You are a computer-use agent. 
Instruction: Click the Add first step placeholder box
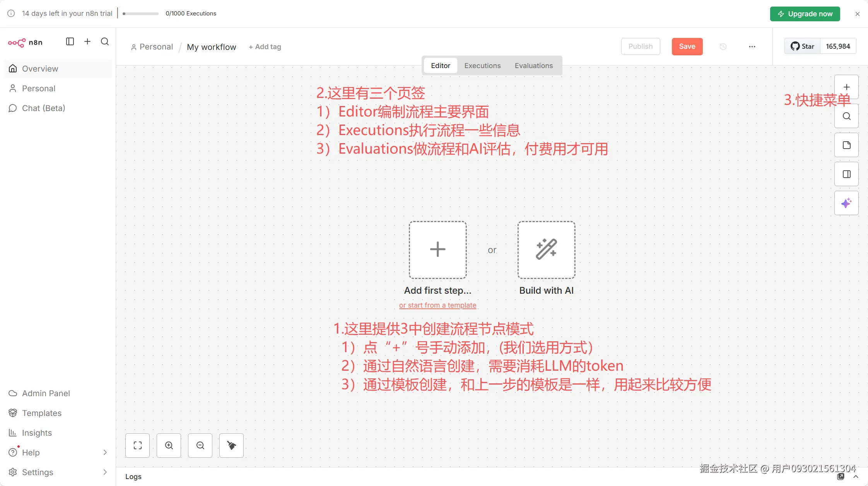click(x=437, y=250)
